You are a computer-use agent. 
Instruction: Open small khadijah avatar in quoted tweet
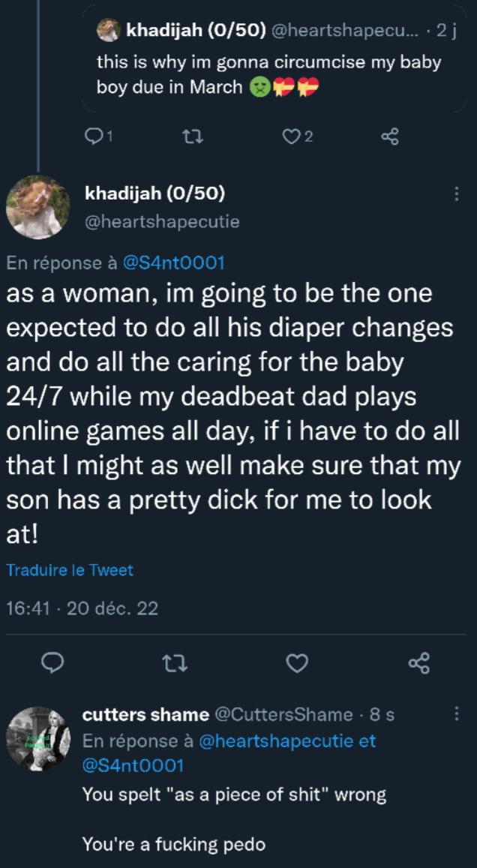pos(109,31)
